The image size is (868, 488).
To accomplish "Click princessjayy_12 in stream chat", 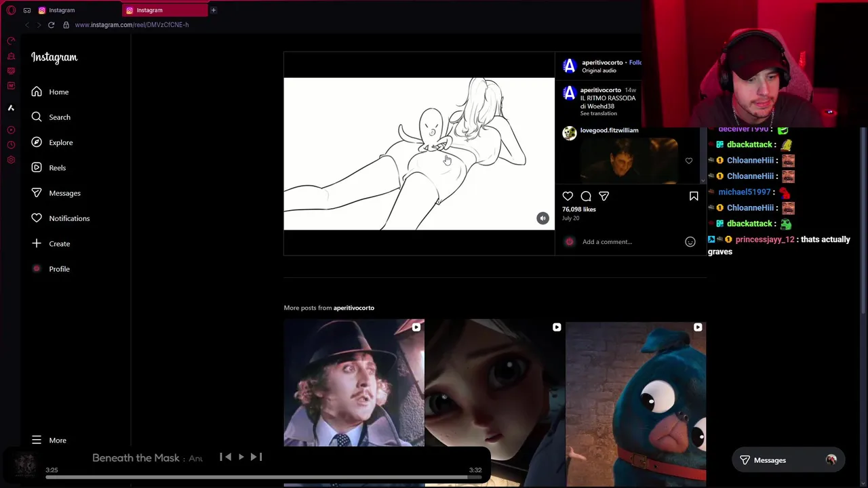I will pyautogui.click(x=765, y=239).
